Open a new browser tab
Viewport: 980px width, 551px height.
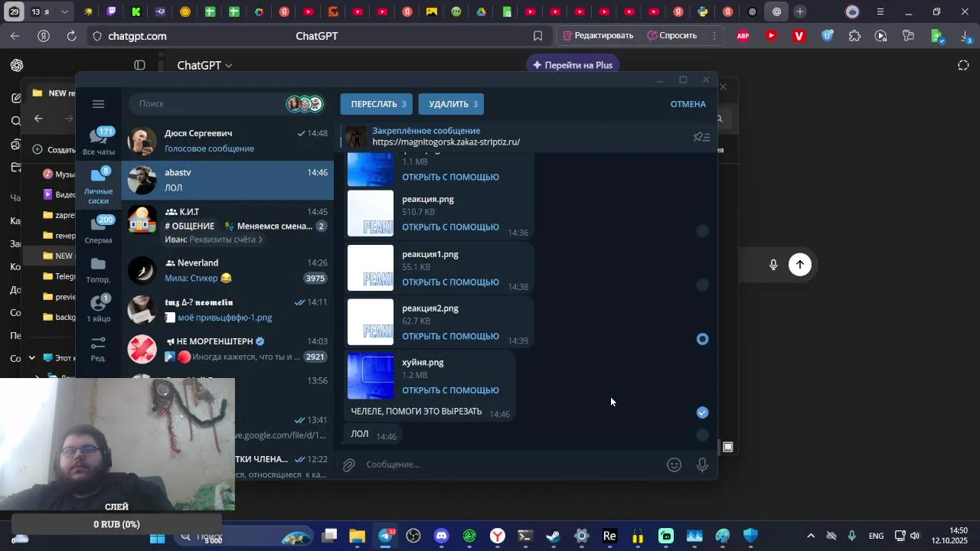click(x=799, y=11)
